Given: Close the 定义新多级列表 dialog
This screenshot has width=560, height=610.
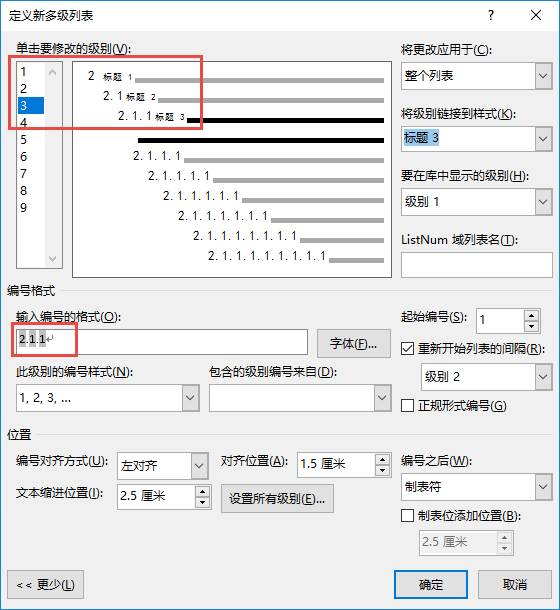Looking at the screenshot, I should (536, 15).
